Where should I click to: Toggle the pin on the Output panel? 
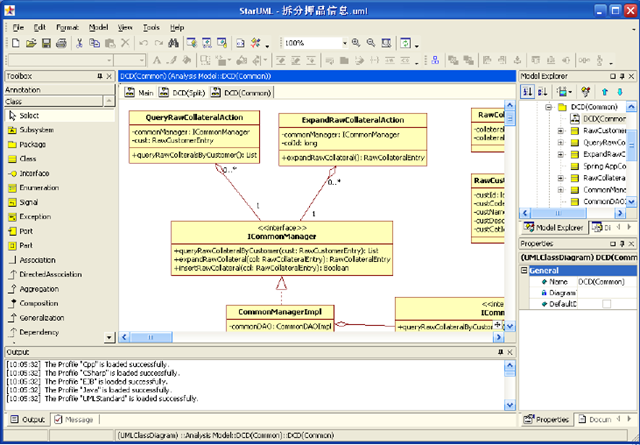click(501, 352)
